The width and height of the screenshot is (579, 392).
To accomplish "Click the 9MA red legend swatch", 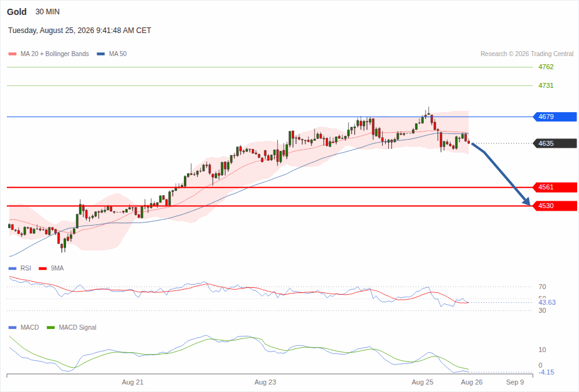I will (42, 269).
